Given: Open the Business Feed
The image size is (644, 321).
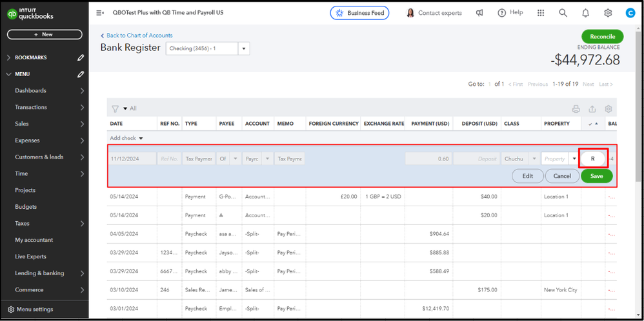Looking at the screenshot, I should (x=359, y=13).
